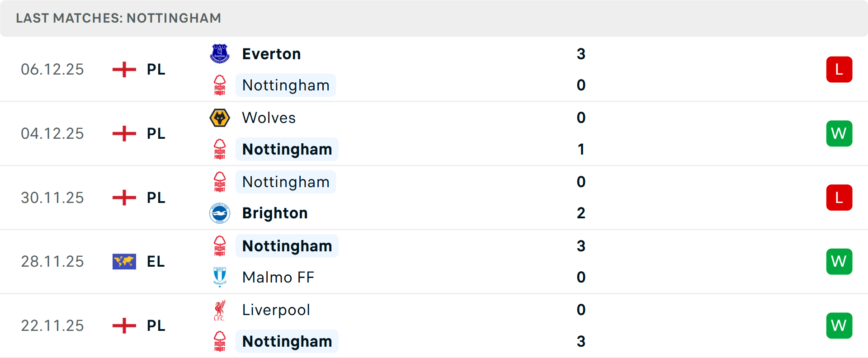Click the Brighton club crest
The height and width of the screenshot is (358, 868).
[220, 213]
